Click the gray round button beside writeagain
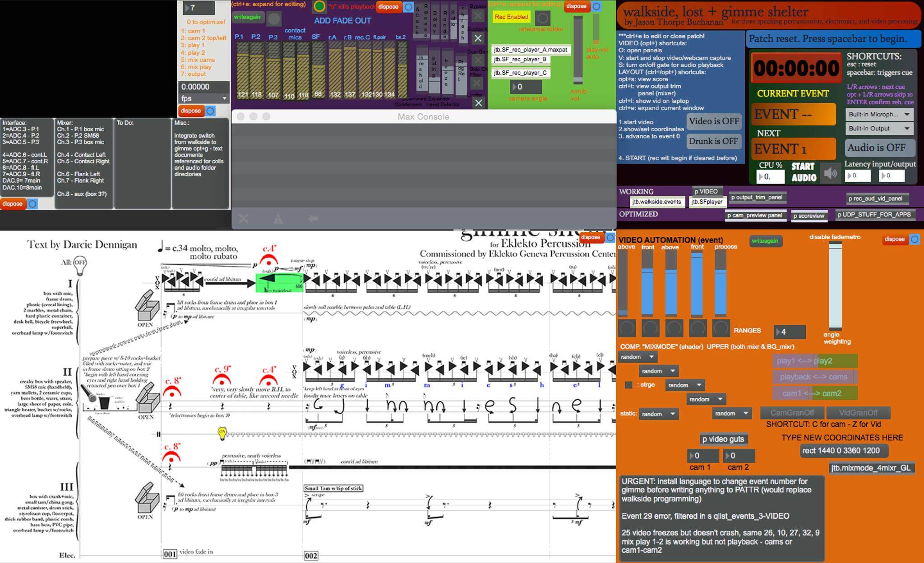Viewport: 924px width, 563px height. click(273, 19)
